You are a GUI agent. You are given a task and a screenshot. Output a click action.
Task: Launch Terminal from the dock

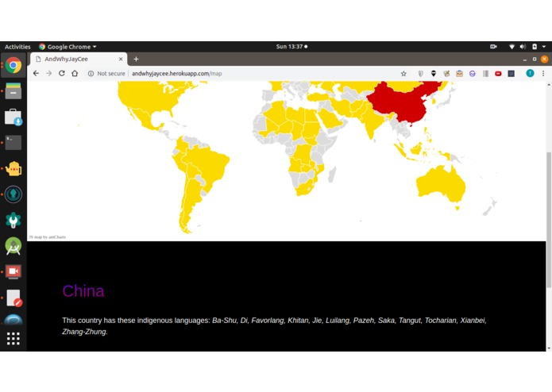(13, 142)
